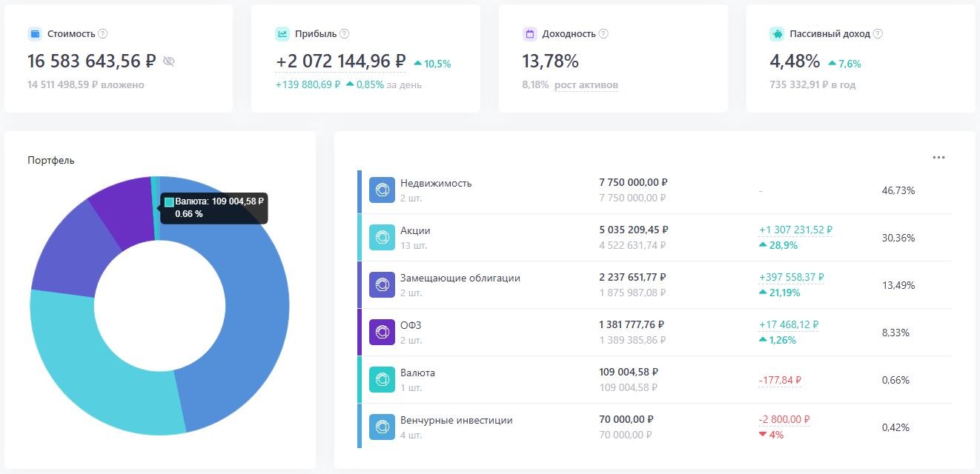Click the 5 035 209,45 ₽ Акции value

click(x=634, y=230)
